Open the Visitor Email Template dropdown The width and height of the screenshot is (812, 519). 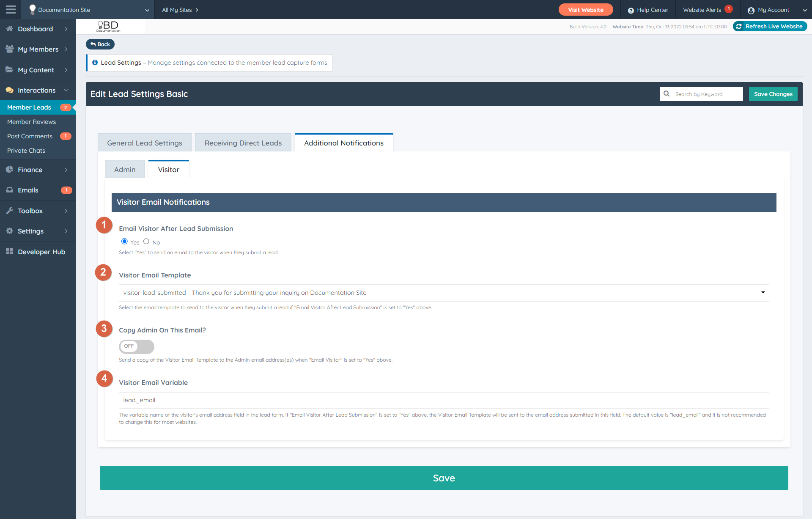[x=444, y=293]
